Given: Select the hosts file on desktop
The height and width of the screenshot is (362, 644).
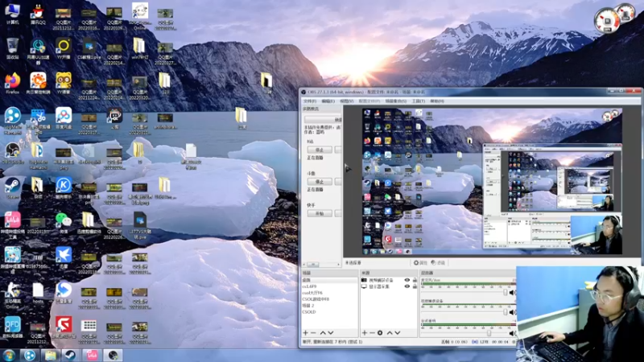Looking at the screenshot, I should 38,293.
